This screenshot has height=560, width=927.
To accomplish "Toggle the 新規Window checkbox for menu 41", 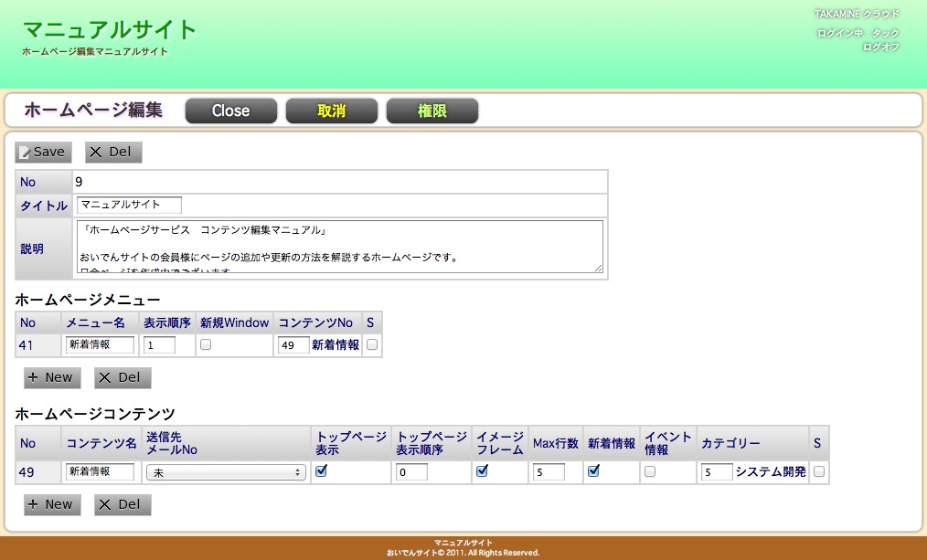I will click(206, 344).
